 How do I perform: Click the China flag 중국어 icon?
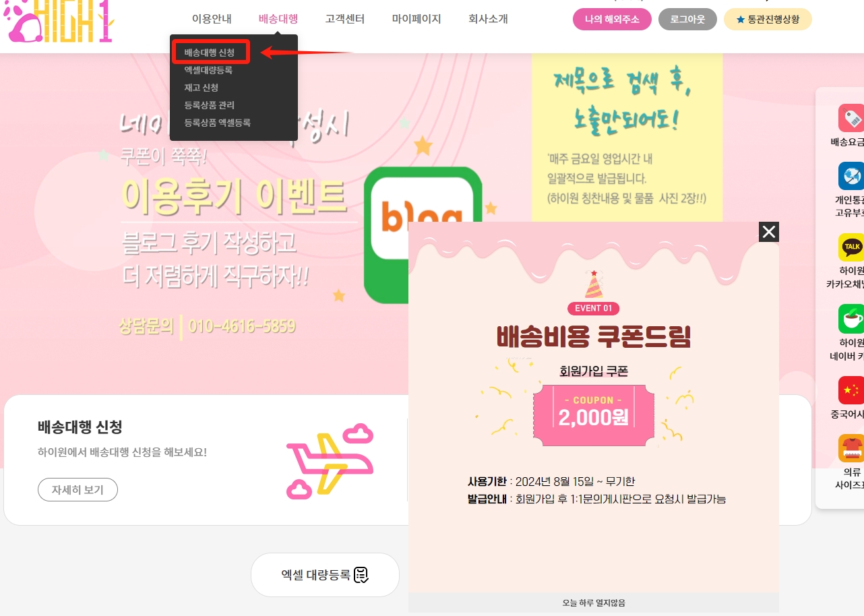(x=851, y=390)
